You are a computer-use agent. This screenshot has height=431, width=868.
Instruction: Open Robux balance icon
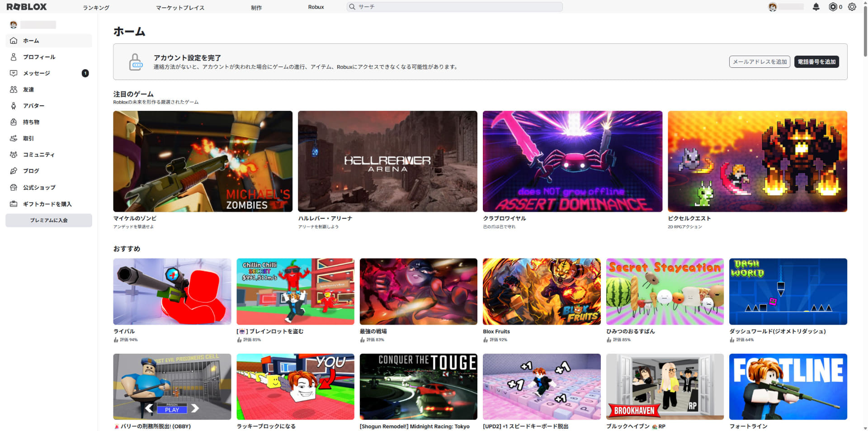coord(833,7)
